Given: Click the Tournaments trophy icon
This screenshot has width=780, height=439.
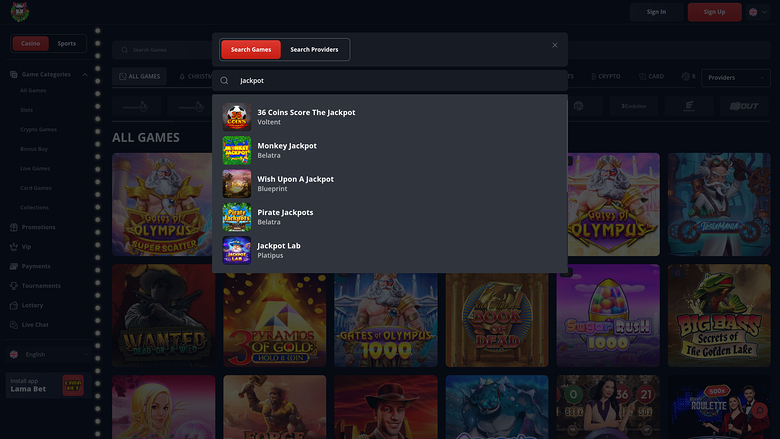Looking at the screenshot, I should tap(14, 286).
